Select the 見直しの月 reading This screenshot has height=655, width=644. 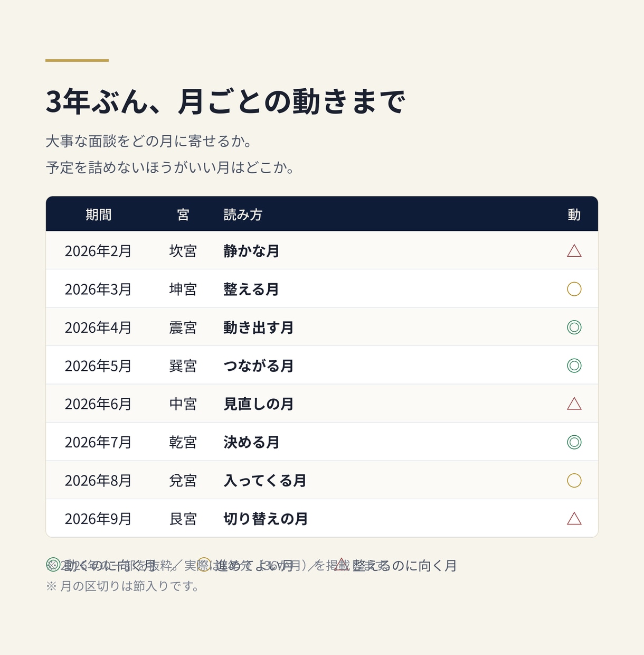(x=259, y=404)
